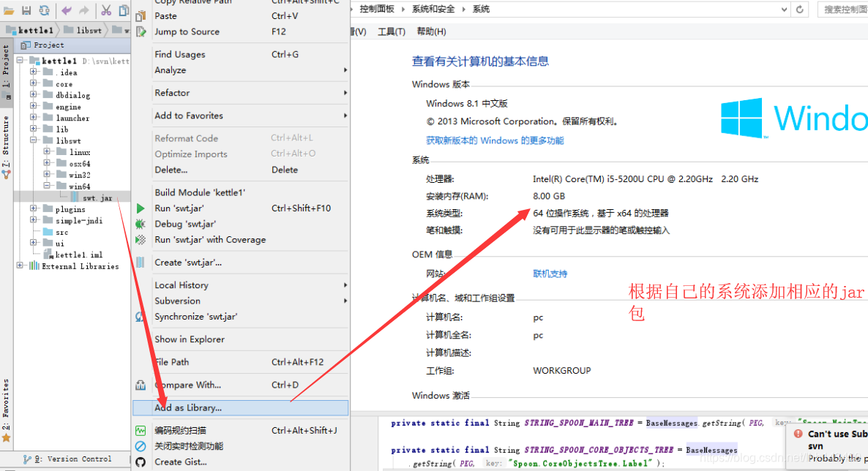
Task: Open the Version Control bottom tab
Action: 67,459
